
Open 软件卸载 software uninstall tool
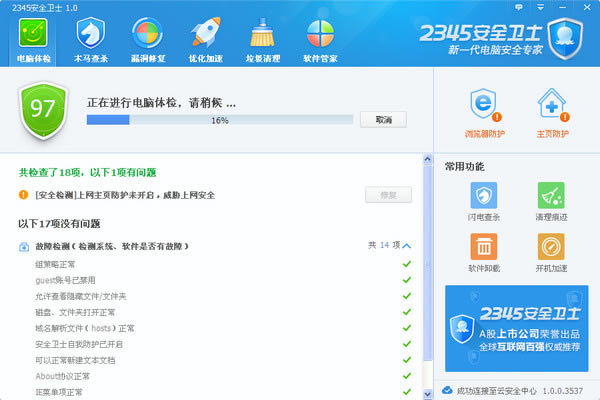coord(484,252)
